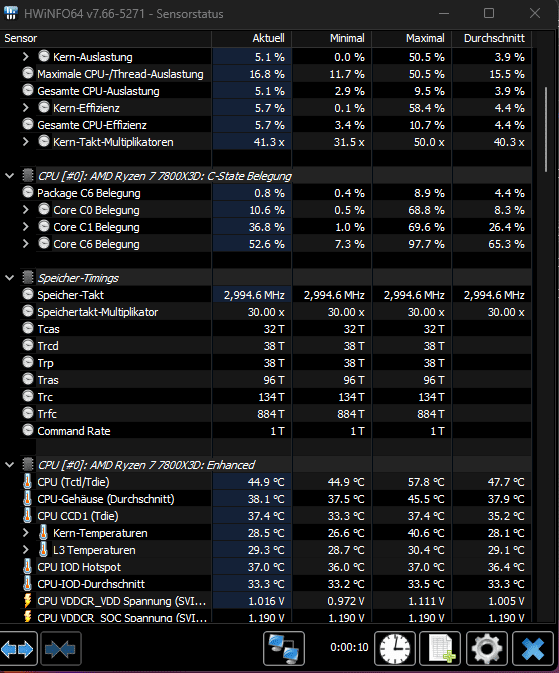Click the thermometer icon beside CPU IOD Hotspot

27,567
